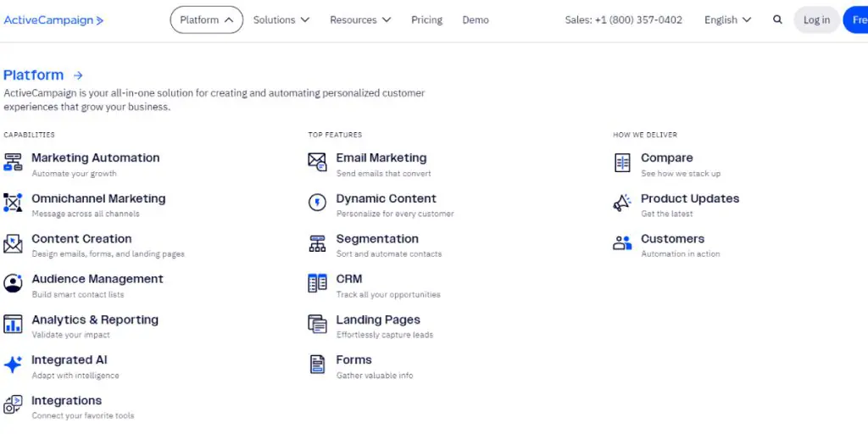This screenshot has height=434, width=868.
Task: Click the Forms document icon
Action: [x=317, y=364]
